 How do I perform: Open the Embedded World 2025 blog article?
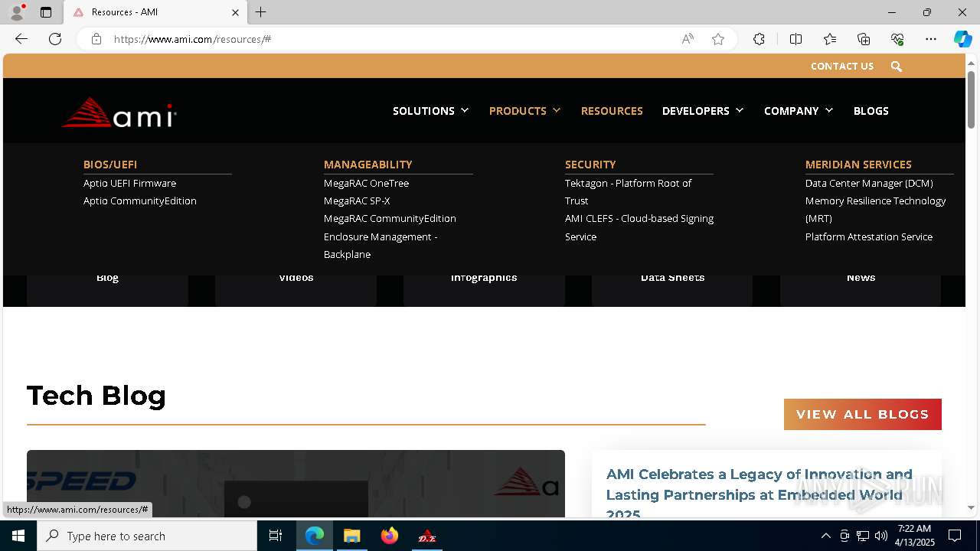[x=759, y=494]
